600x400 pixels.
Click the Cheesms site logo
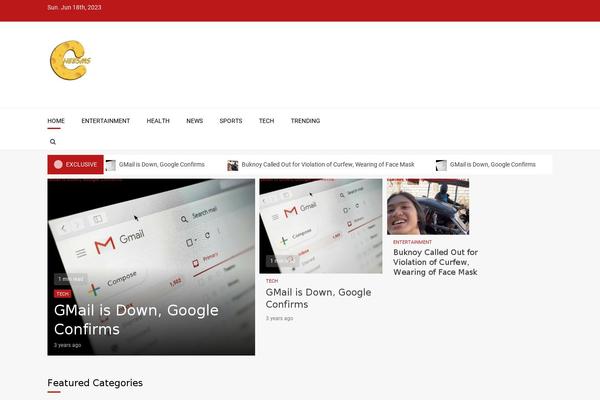70,60
